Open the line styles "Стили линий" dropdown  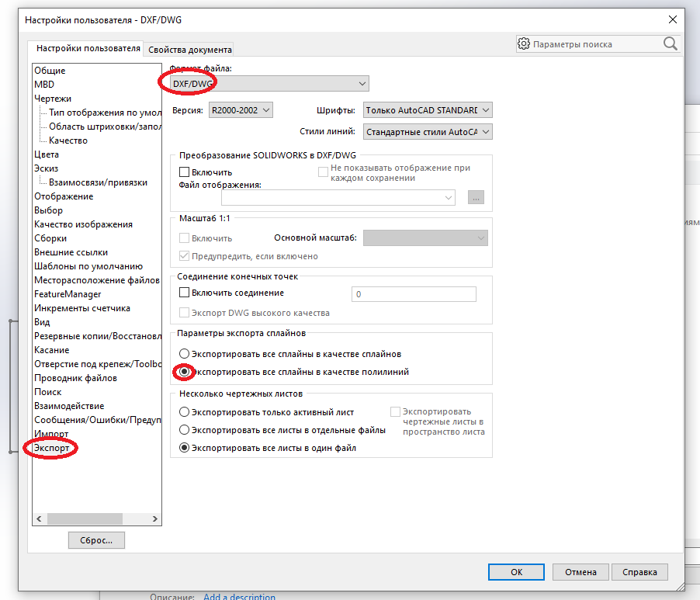[427, 132]
